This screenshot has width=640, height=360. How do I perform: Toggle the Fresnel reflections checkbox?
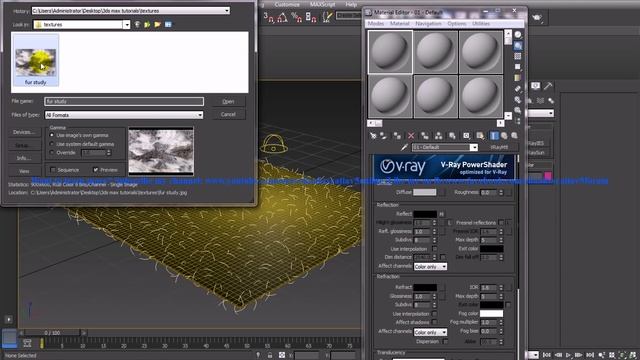coord(501,222)
